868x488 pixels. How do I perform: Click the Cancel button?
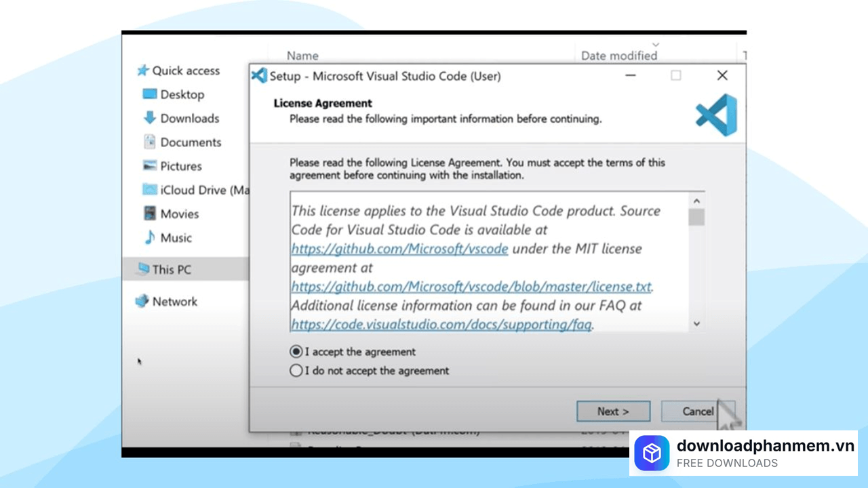pos(697,411)
